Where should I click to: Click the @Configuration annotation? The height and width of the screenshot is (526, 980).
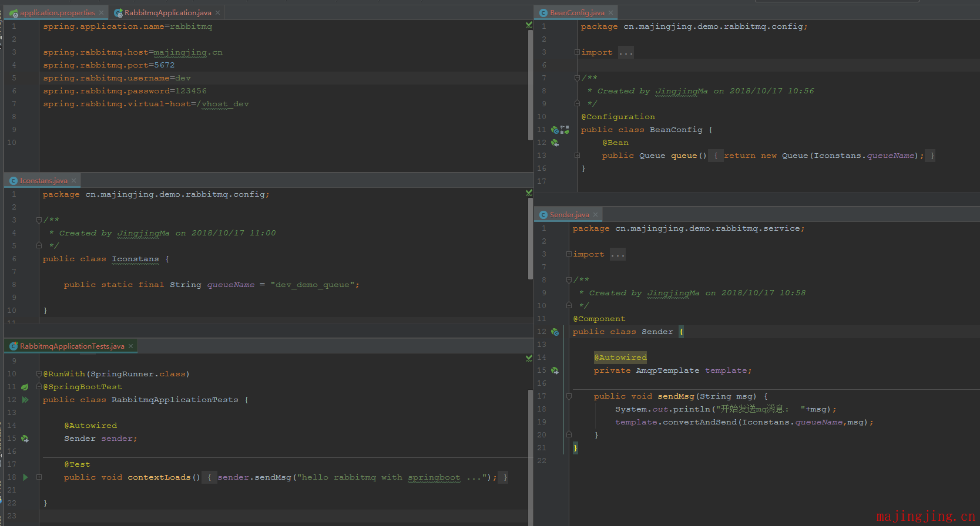click(x=618, y=117)
